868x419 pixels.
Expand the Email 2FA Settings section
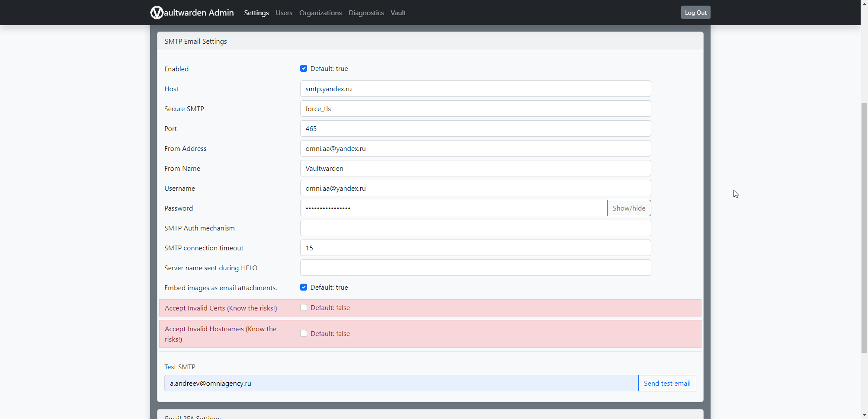click(430, 415)
